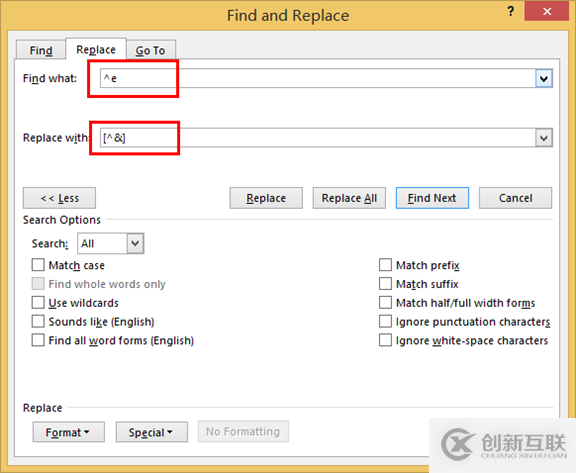The width and height of the screenshot is (576, 473).
Task: Collapse options with the Less button
Action: tap(60, 198)
